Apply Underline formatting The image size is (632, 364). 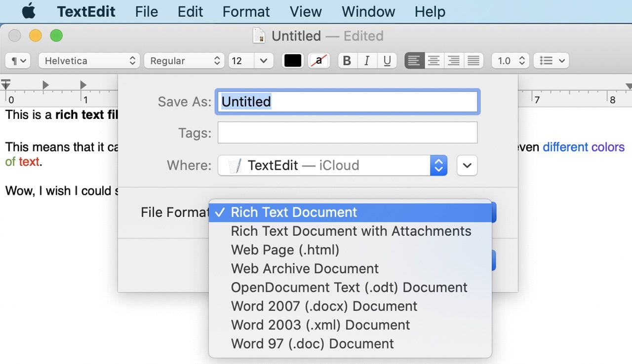[x=387, y=61]
